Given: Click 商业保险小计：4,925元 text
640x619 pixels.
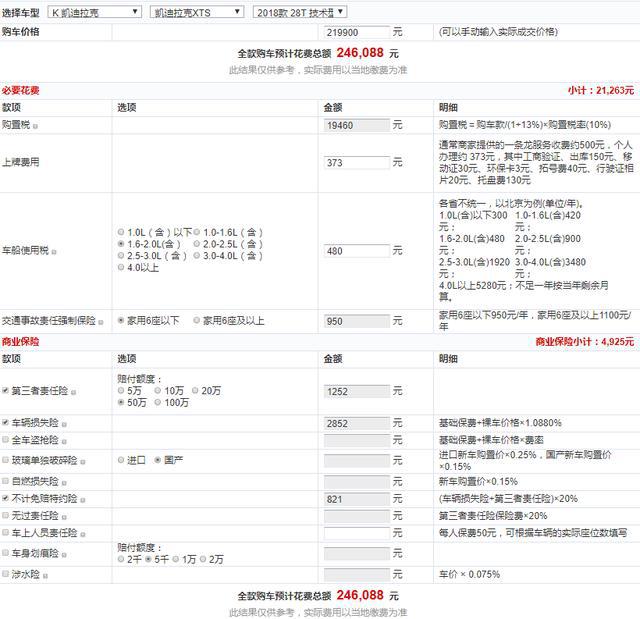Looking at the screenshot, I should tap(584, 342).
